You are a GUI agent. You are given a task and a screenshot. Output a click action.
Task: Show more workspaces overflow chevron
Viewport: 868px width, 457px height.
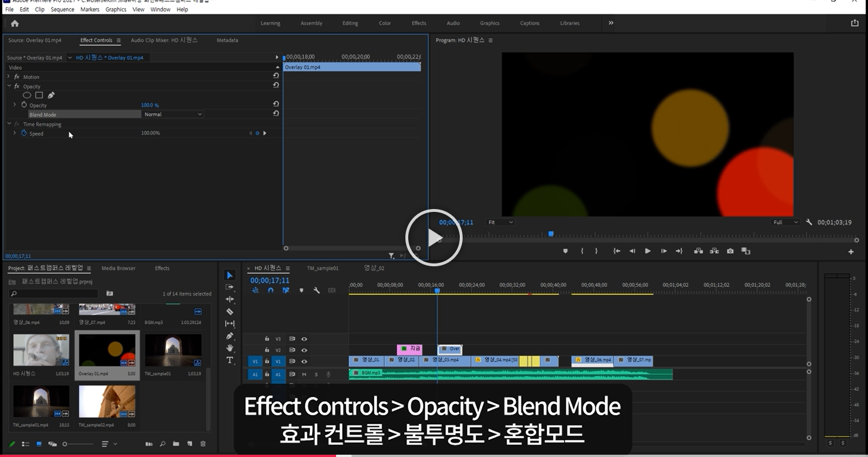tap(611, 23)
